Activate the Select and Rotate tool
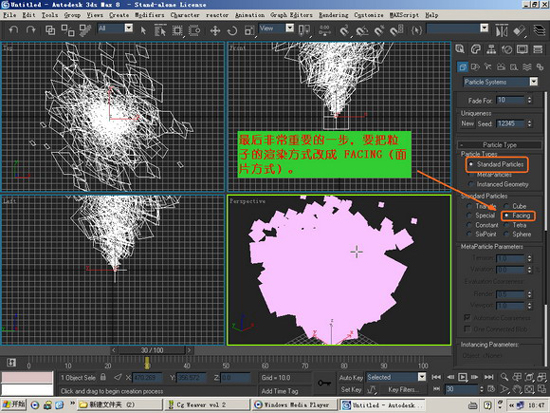The width and height of the screenshot is (550, 413). (x=232, y=31)
